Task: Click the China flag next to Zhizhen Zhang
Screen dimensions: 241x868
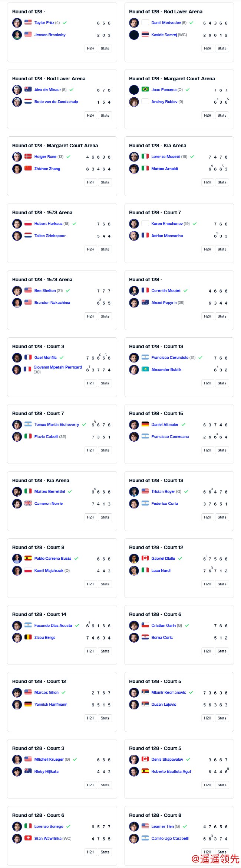Action: [x=28, y=168]
